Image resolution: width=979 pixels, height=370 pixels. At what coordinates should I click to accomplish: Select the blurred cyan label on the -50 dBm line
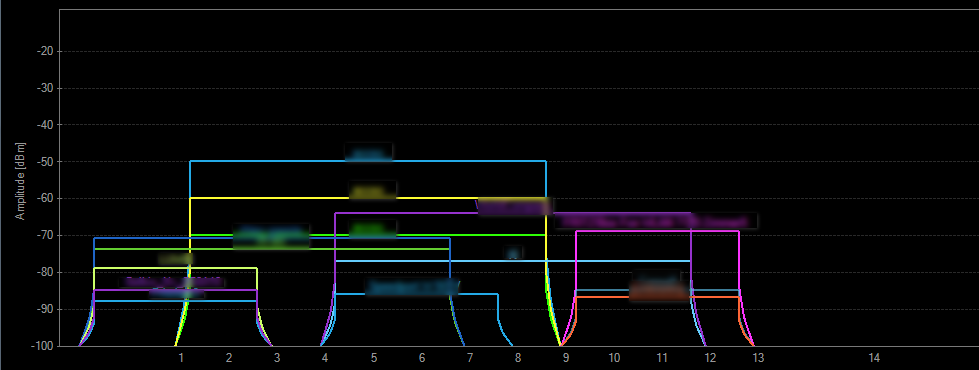pyautogui.click(x=368, y=152)
